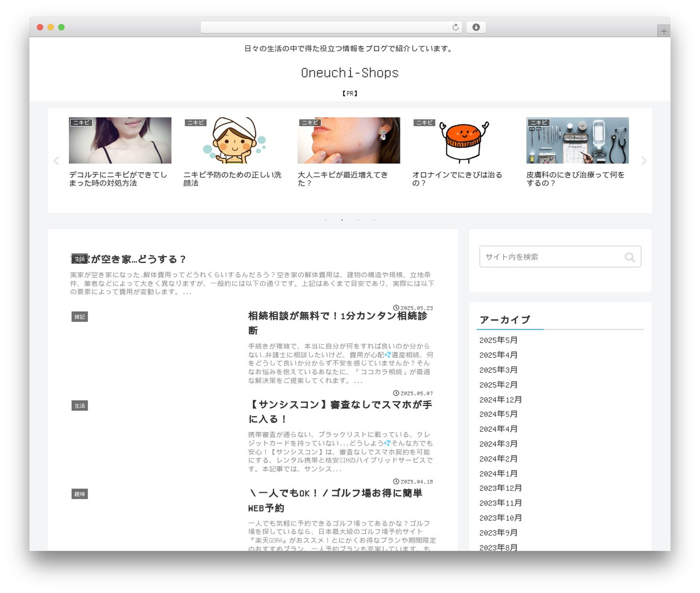Click the サイト内を検索 search field
The width and height of the screenshot is (700, 593).
[x=560, y=257]
